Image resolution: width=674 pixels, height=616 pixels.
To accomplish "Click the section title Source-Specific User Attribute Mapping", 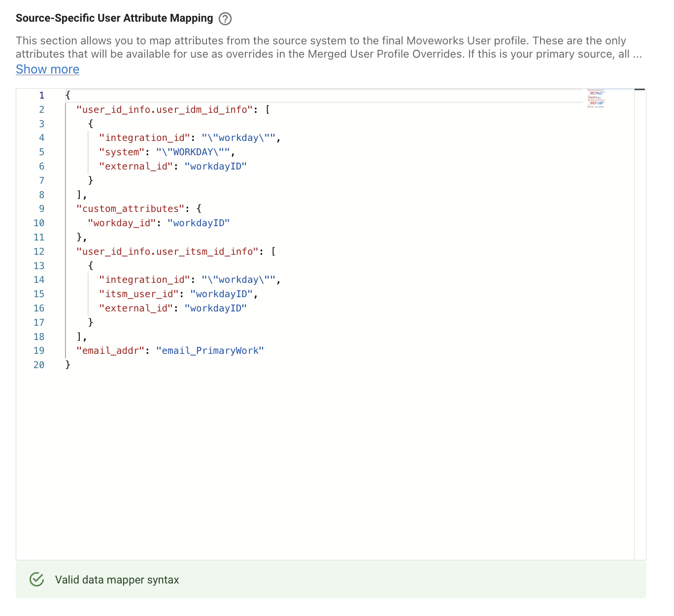I will tap(114, 18).
